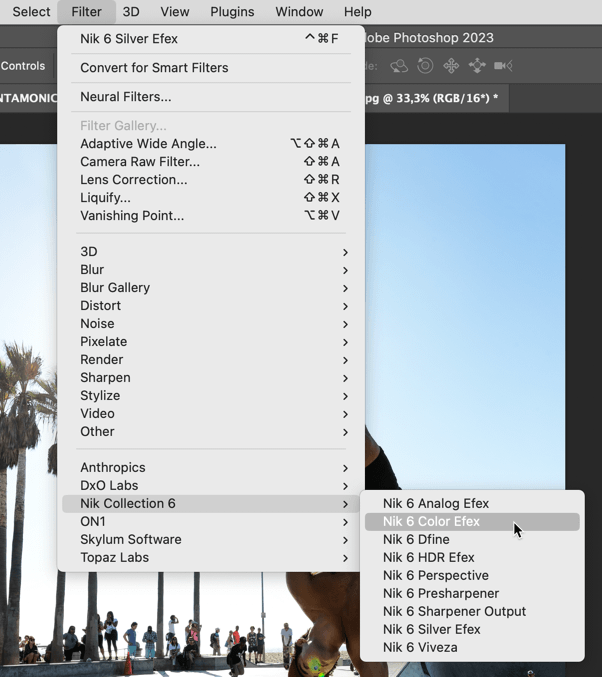Expand the Sharpen submenu
This screenshot has width=602, height=677.
coord(211,378)
